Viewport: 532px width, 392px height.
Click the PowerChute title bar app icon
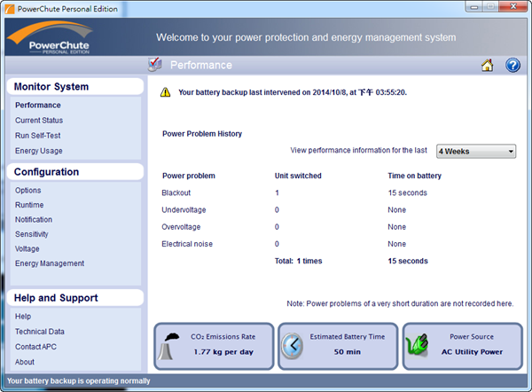[x=10, y=9]
